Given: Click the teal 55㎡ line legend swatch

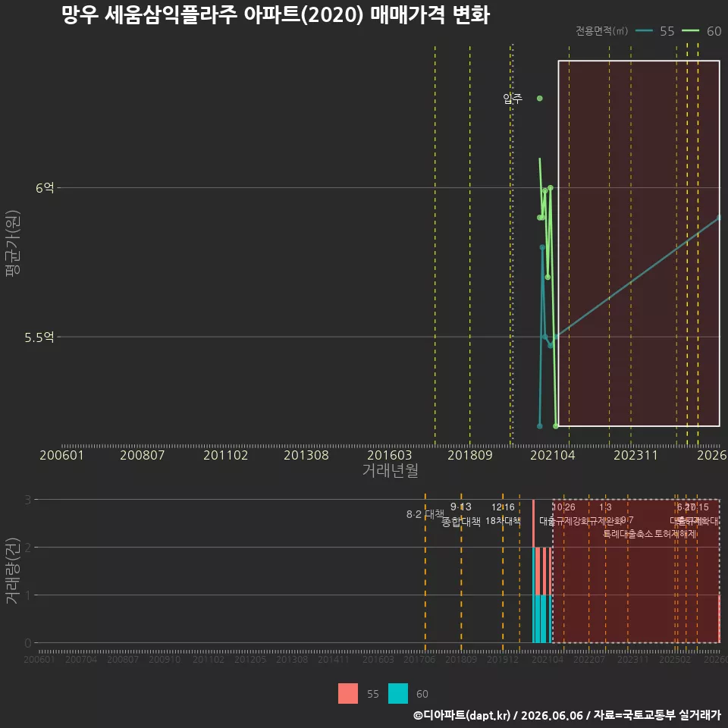Looking at the screenshot, I should point(644,30).
